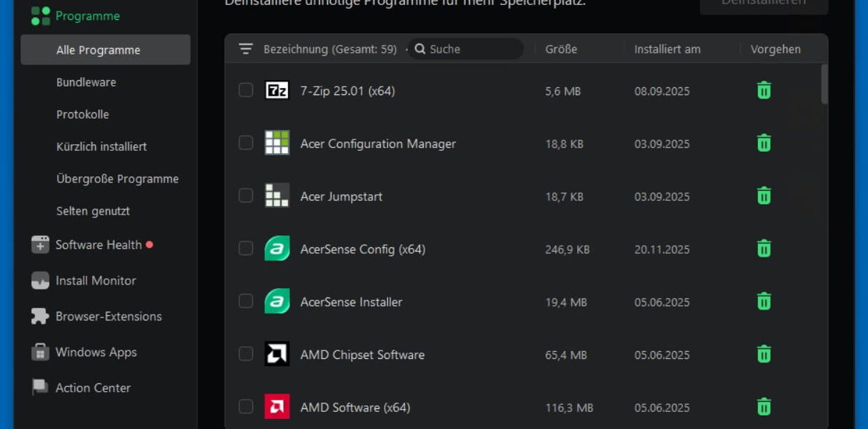
Task: Click trash icon in Acer Jumpstart row
Action: (x=764, y=196)
